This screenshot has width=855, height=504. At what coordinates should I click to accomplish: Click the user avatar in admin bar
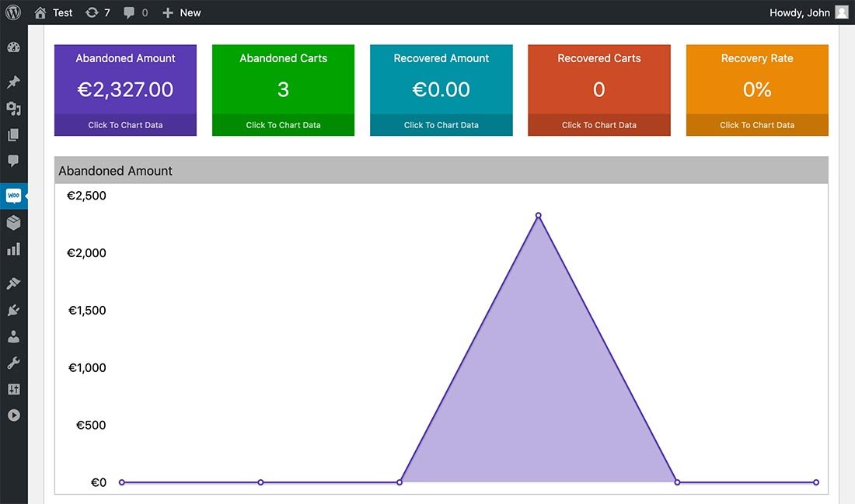click(841, 12)
